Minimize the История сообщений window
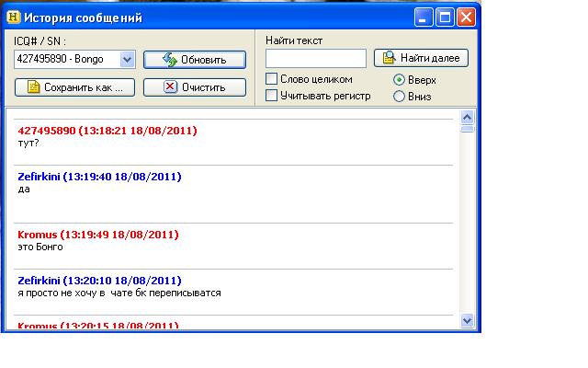Screen dimensions: 588x368 coord(424,17)
